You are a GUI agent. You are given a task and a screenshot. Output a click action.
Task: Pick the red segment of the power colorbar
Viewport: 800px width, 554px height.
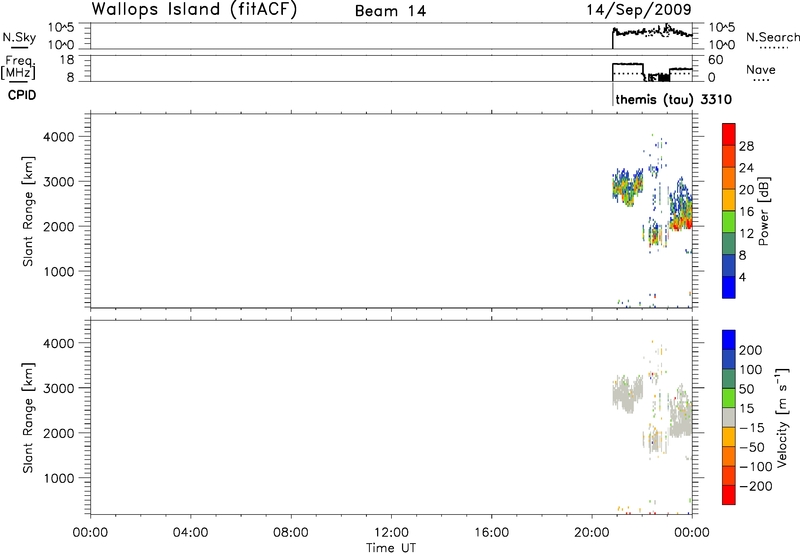click(x=729, y=135)
